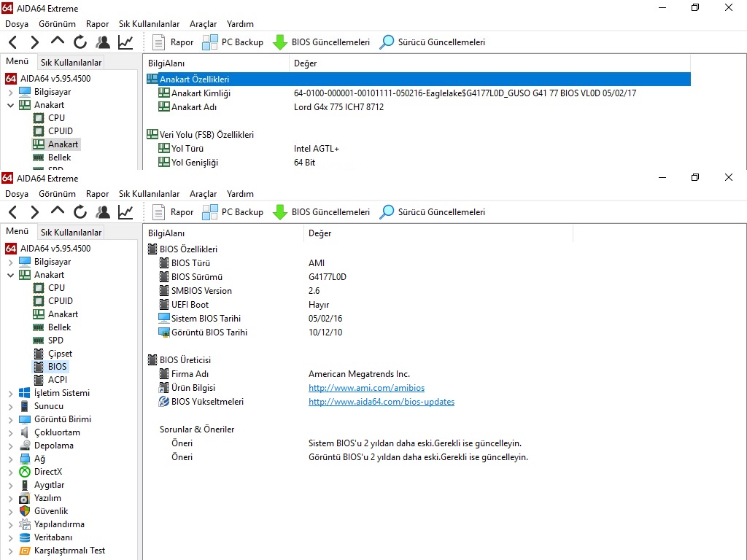Viewport: 747px width, 560px height.
Task: Expand İşletim Sistemi tree node
Action: (10, 393)
